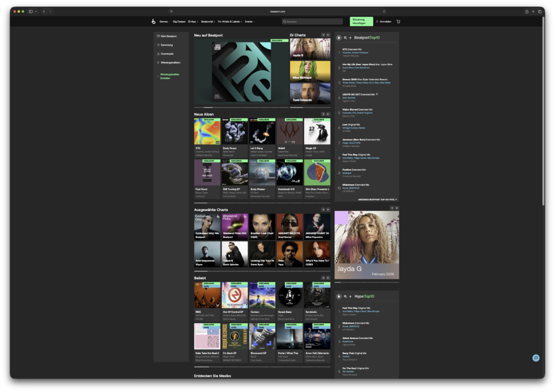The image size is (555, 392).
Task: Go to next DJ Charts slide
Action: (328, 35)
